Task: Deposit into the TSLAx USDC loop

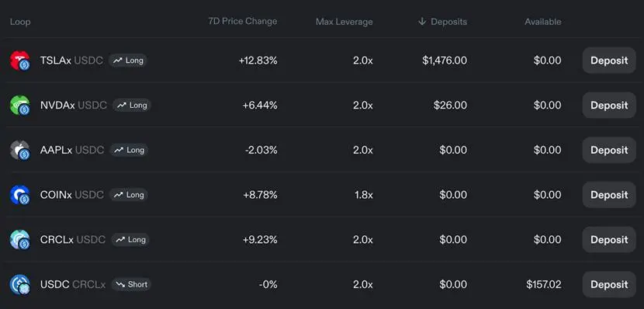Action: (609, 61)
